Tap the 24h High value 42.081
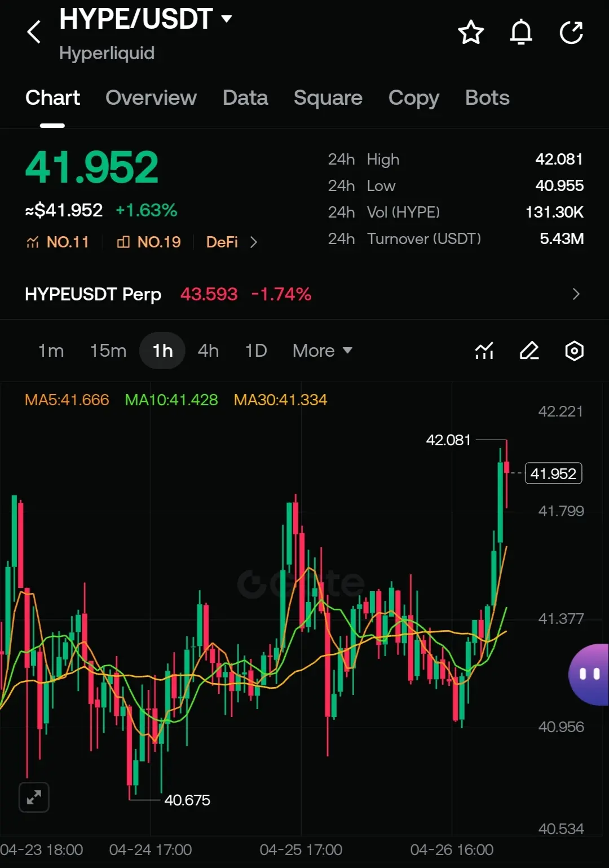 pos(559,160)
